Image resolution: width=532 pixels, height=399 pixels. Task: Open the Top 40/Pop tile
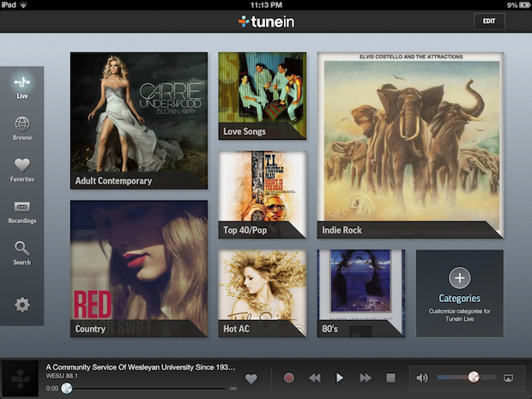coord(262,194)
